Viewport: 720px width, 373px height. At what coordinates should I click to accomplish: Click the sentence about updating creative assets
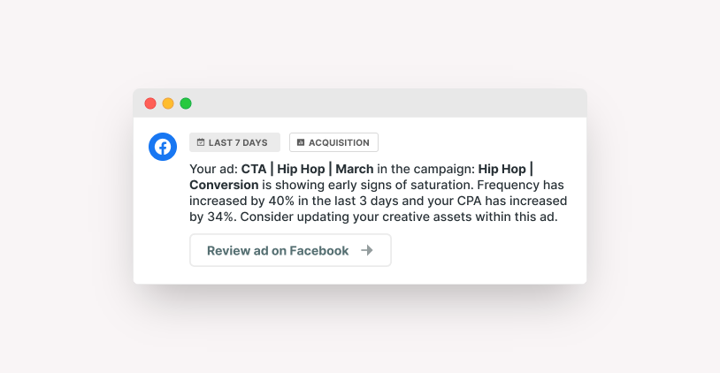399,217
